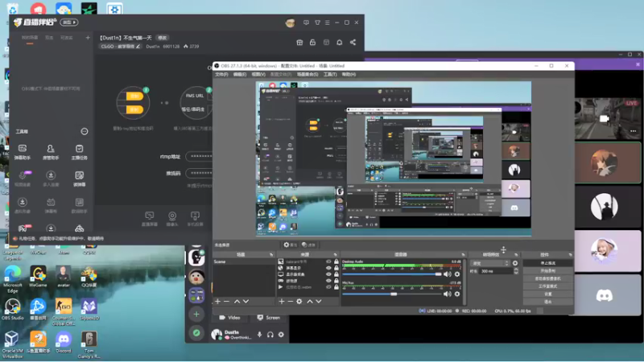The width and height of the screenshot is (644, 362).
Task: Toggle visibility eye of the display capture source
Action: tap(328, 274)
